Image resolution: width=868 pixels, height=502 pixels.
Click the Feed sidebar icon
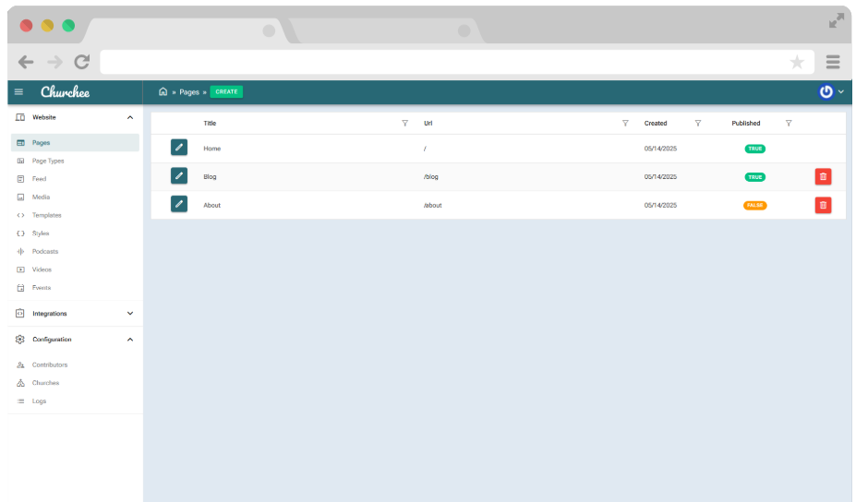point(20,179)
